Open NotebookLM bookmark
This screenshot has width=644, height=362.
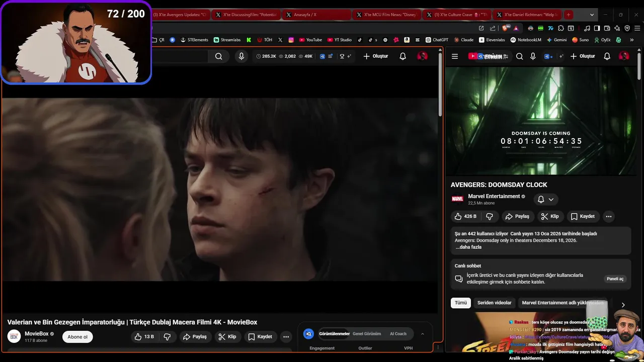click(526, 40)
